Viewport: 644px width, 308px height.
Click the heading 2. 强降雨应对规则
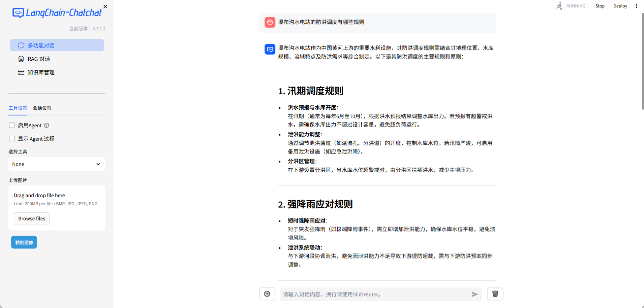(315, 204)
